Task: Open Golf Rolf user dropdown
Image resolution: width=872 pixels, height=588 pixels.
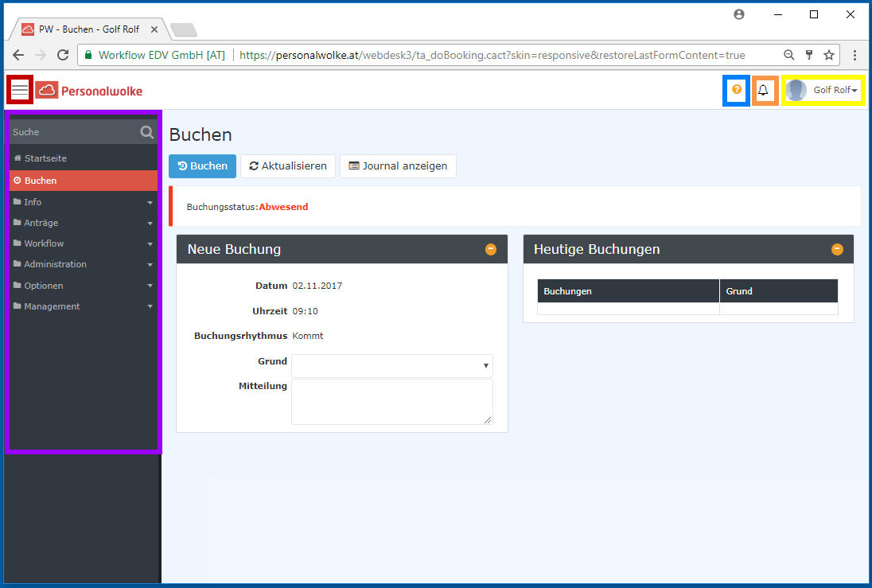Action: click(x=823, y=91)
